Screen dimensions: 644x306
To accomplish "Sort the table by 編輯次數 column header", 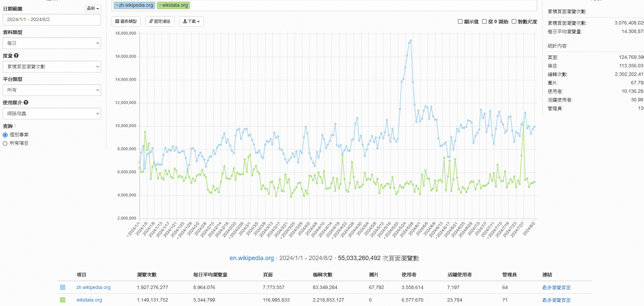I will coord(323,275).
